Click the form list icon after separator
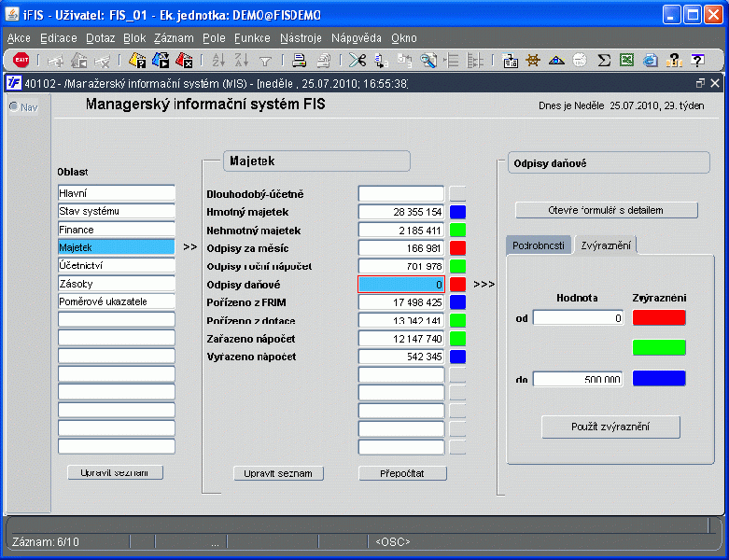Screen dimensions: 729x560 (x=510, y=60)
